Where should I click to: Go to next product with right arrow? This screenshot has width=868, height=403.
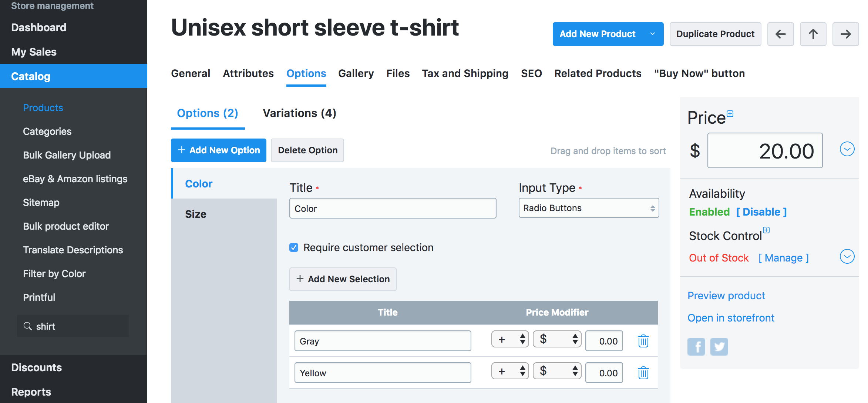[x=845, y=34]
